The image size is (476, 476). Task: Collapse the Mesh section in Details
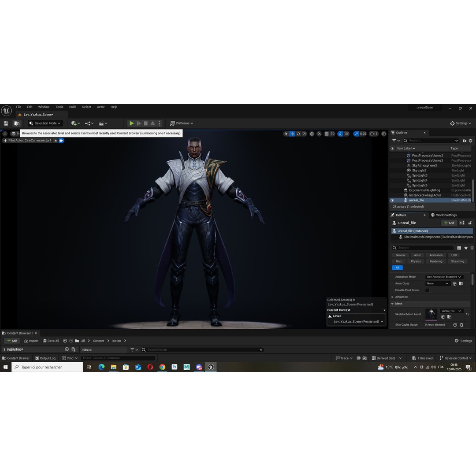392,304
